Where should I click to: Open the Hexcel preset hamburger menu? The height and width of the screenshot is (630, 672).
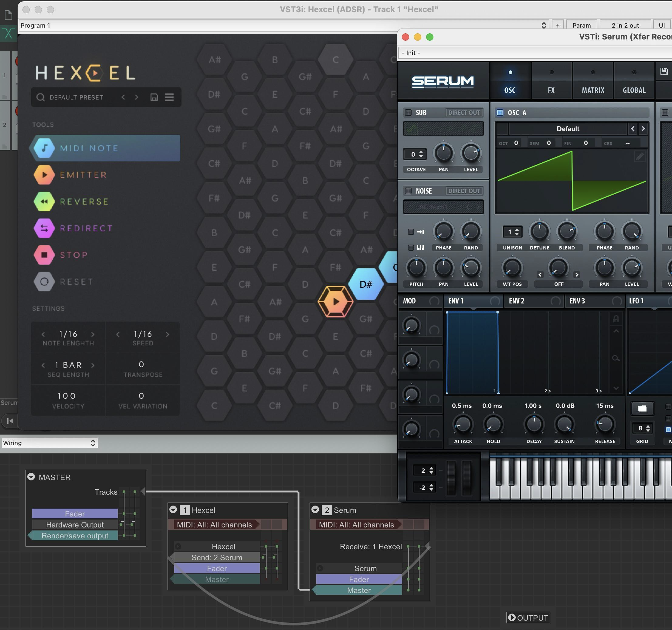pyautogui.click(x=169, y=97)
